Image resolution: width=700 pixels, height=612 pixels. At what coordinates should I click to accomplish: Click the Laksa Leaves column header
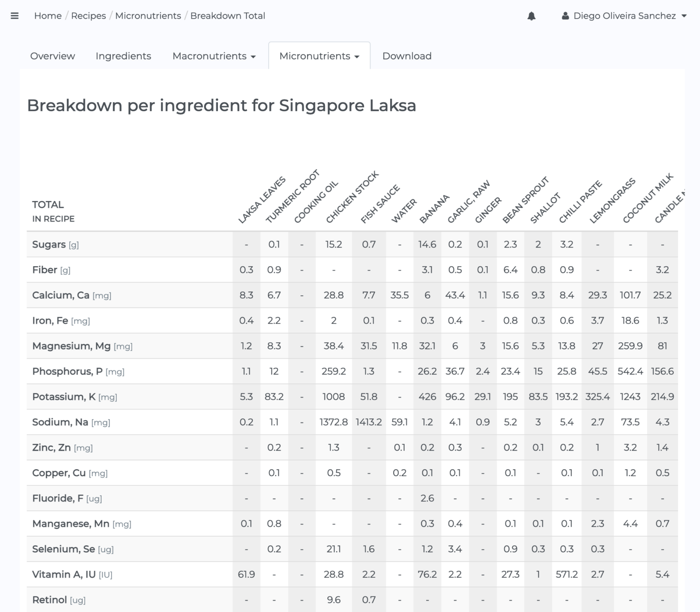click(x=262, y=200)
